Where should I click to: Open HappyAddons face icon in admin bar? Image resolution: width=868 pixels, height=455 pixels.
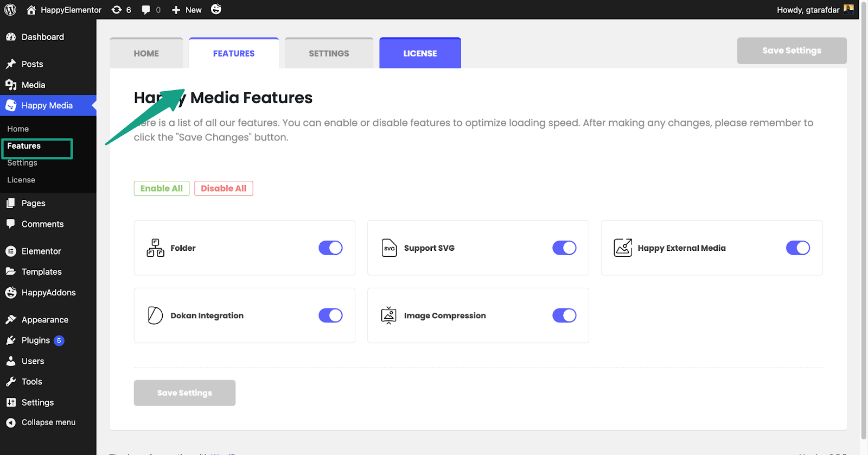point(216,9)
